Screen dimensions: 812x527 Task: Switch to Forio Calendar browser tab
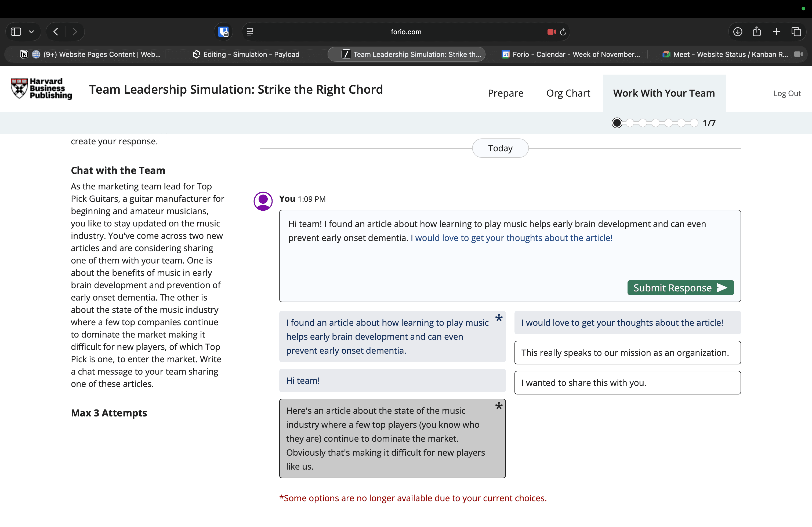pos(571,54)
